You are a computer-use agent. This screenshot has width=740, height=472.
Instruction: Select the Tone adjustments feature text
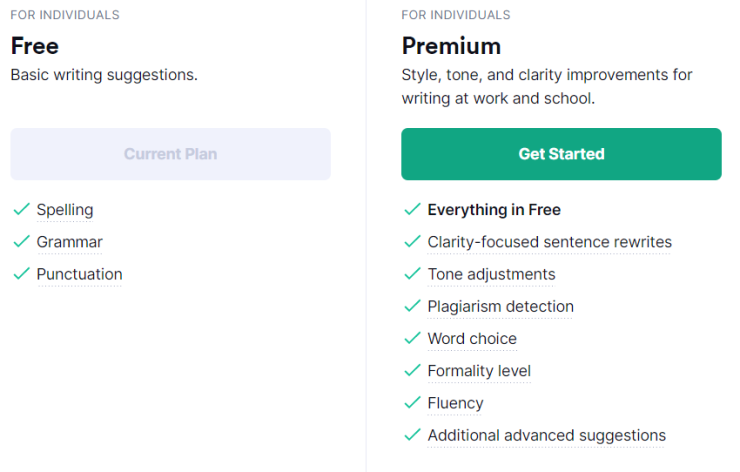(491, 275)
